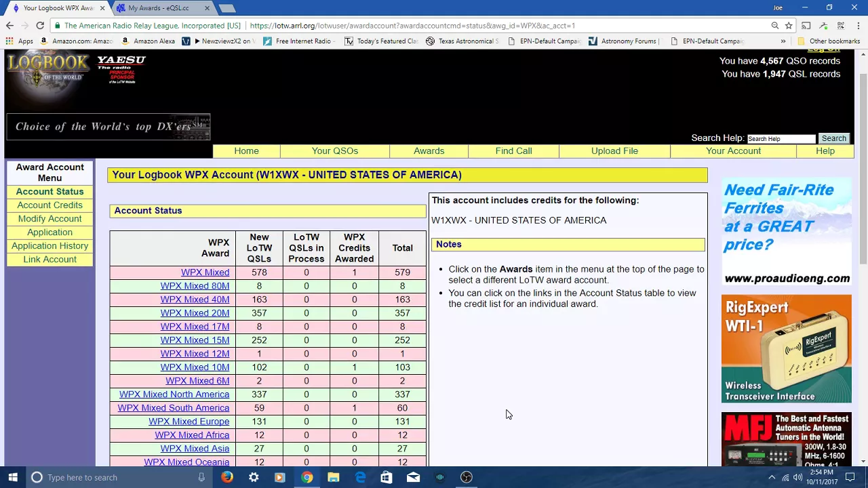
Task: Close the Your Logbook WPX tab
Action: pyautogui.click(x=102, y=8)
